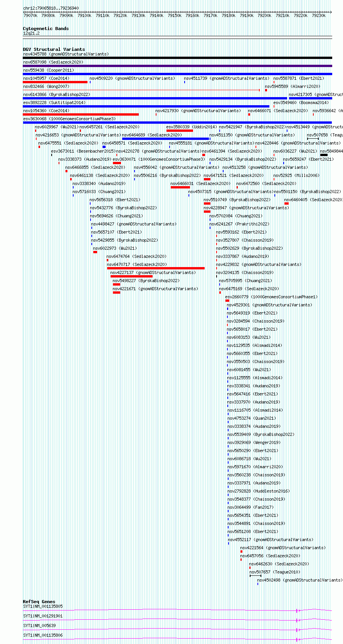
Task: Open the Cytogenetic Bands track heading
Action: (46, 29)
